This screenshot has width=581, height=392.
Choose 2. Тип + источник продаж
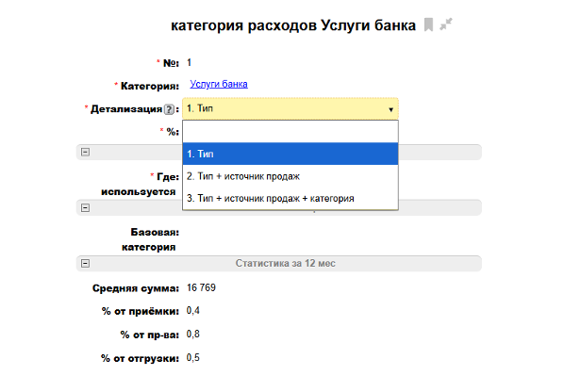(290, 176)
